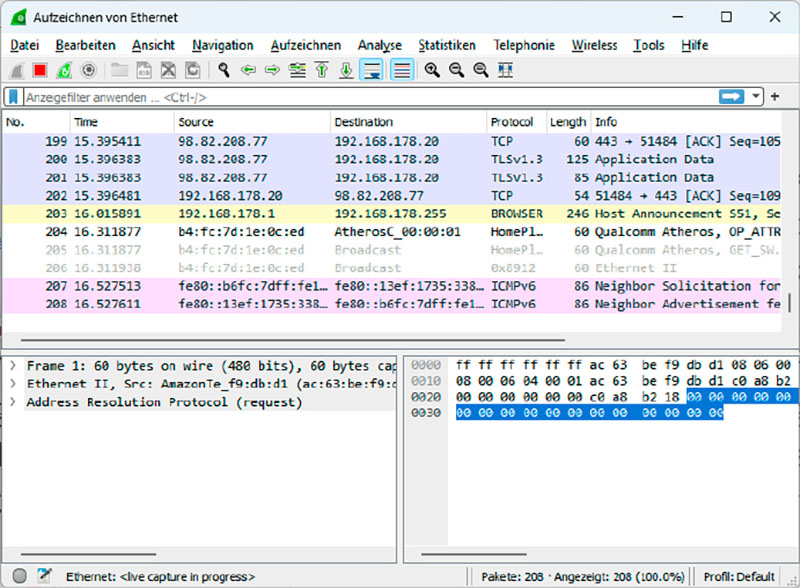The width and height of the screenshot is (800, 588).
Task: Open display filter history dropdown
Action: click(755, 96)
